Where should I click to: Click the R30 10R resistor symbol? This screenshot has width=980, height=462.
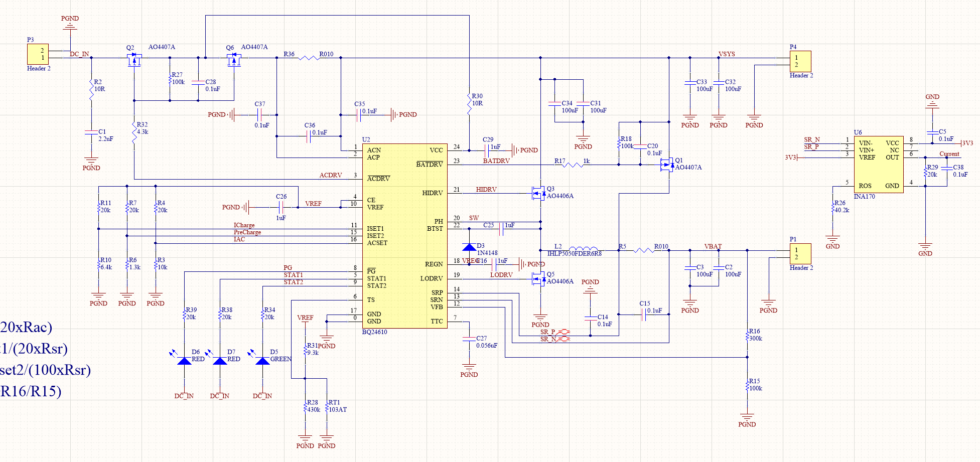point(469,104)
